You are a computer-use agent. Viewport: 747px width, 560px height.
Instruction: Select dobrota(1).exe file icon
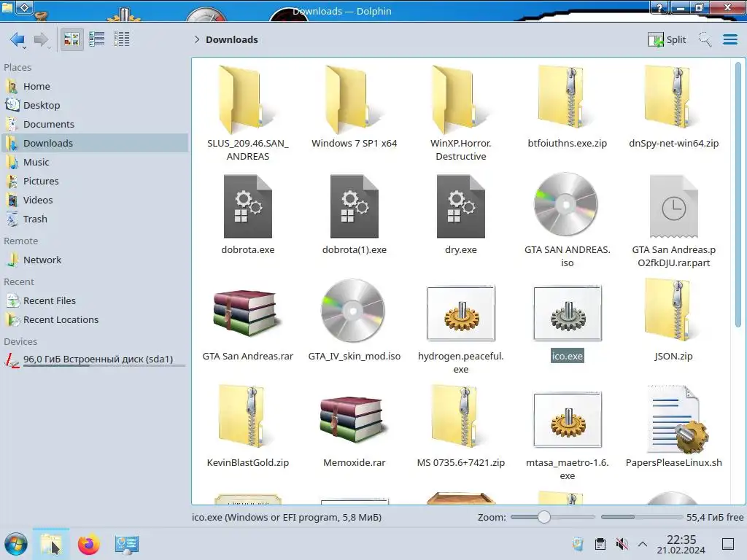pos(354,206)
